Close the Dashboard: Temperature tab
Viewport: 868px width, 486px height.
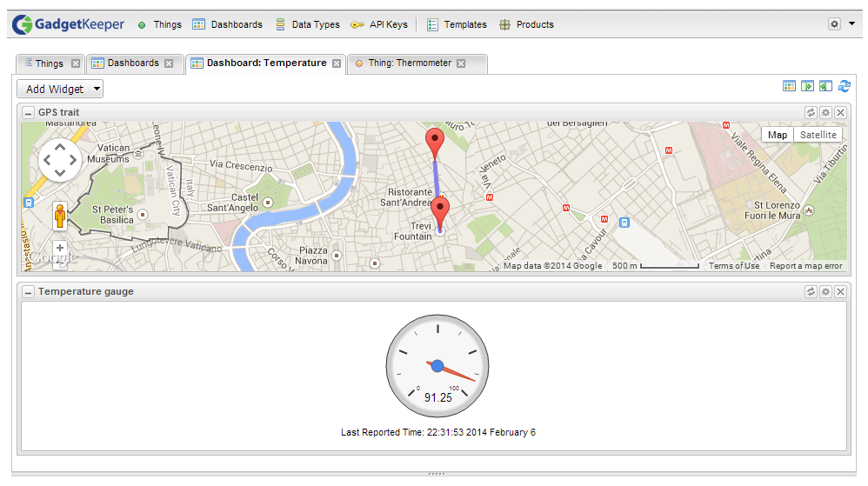pos(337,63)
